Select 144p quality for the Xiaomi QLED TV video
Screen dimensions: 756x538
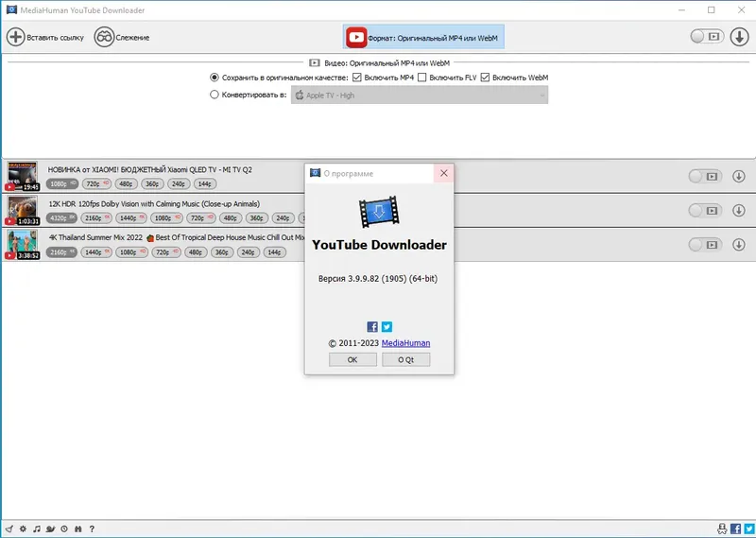[205, 183]
